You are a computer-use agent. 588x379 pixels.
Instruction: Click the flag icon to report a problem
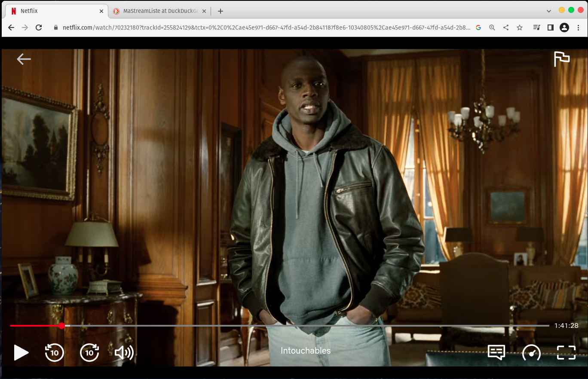(561, 59)
